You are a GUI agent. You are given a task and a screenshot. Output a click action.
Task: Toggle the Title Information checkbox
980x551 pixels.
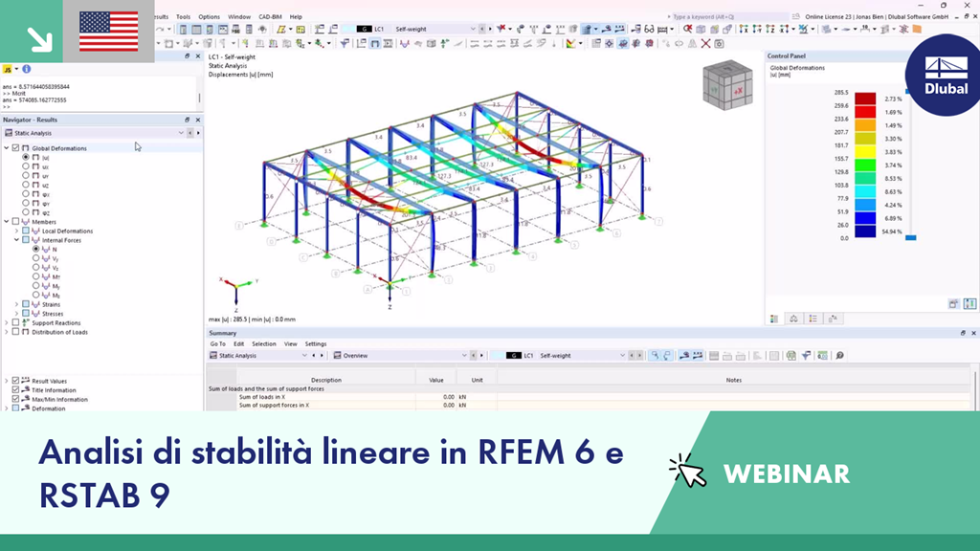[x=15, y=390]
